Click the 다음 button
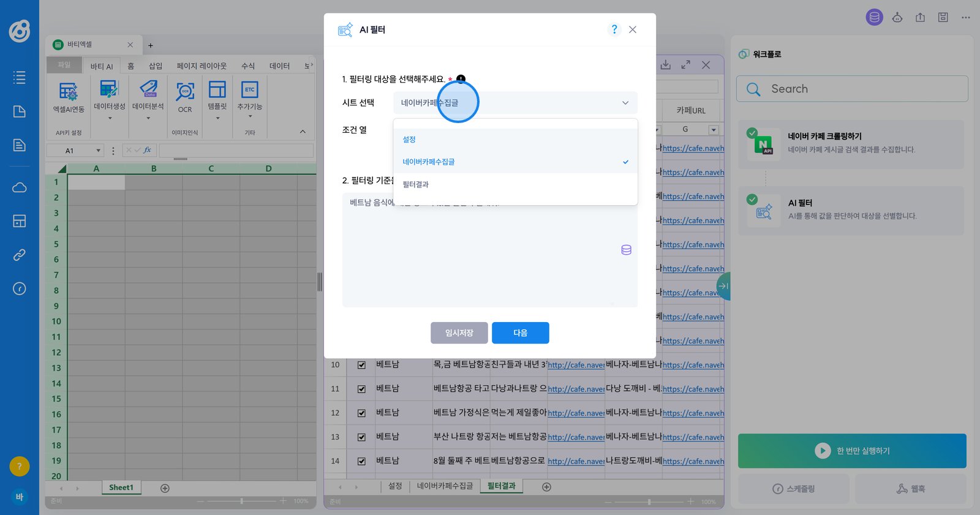 [x=521, y=333]
